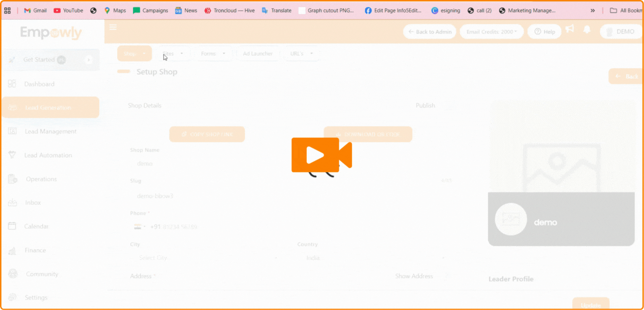This screenshot has width=644, height=310.
Task: Toggle the Show Address switch
Action: tap(447, 276)
